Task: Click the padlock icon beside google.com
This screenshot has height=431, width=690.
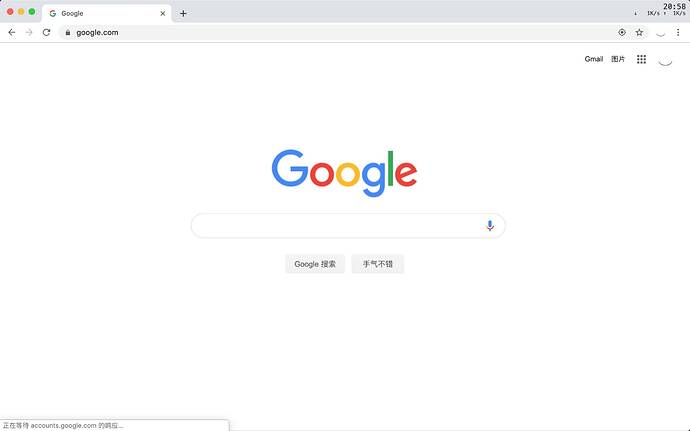Action: coord(68,33)
